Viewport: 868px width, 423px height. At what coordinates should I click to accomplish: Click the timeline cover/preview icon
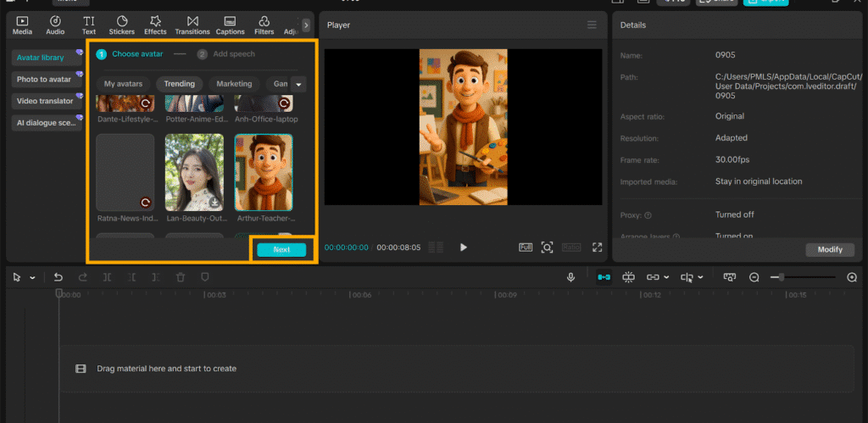730,277
